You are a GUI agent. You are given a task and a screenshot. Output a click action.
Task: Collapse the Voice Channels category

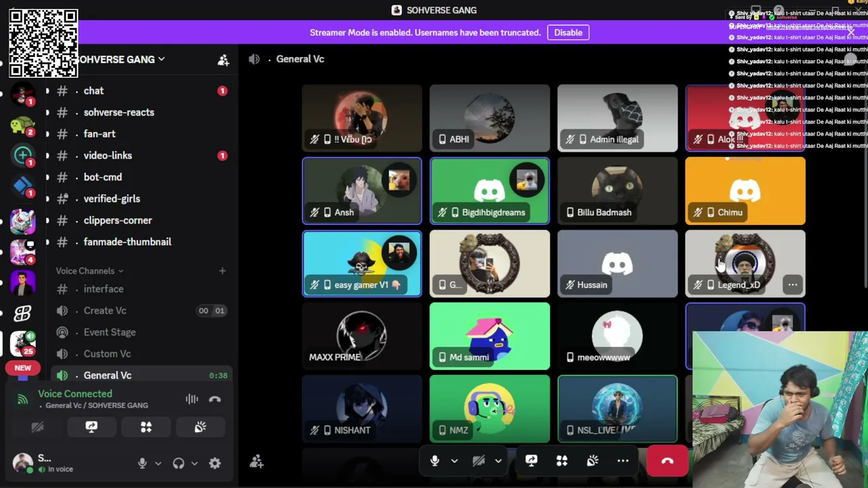[x=90, y=271]
